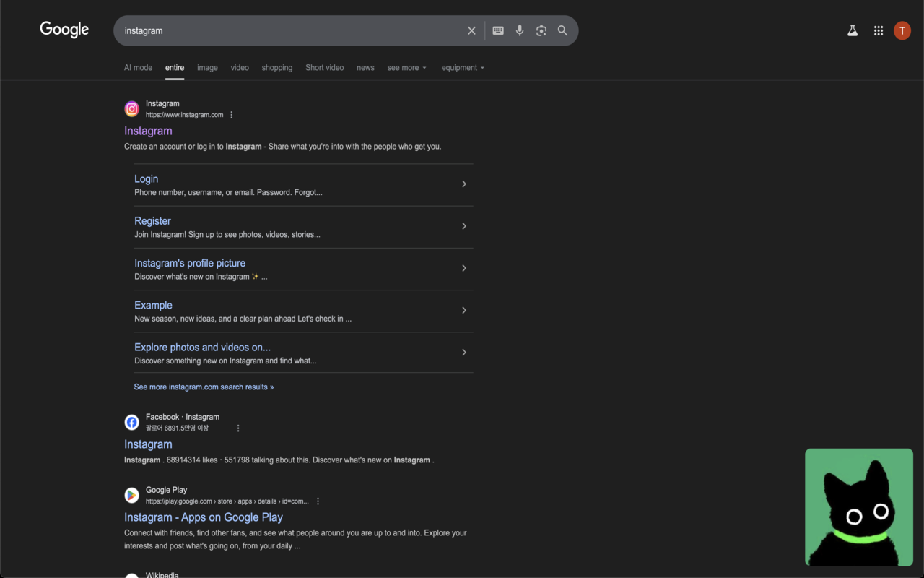Screen dimensions: 924x578
Task: Click 'Join Instagram! Sign up' description text
Action: (227, 235)
